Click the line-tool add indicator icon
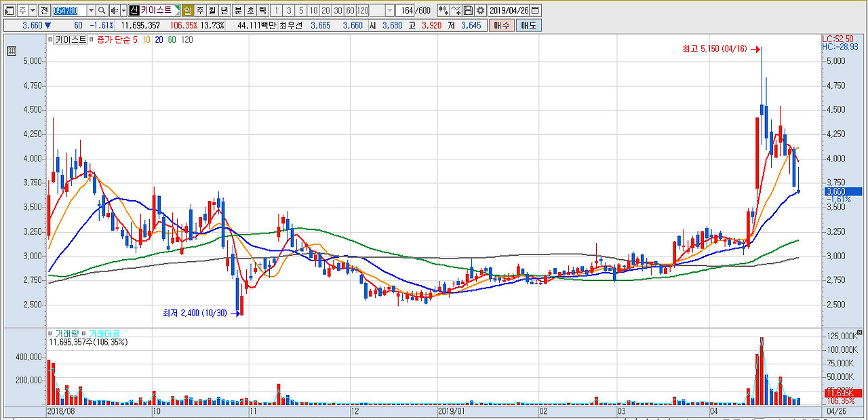868x420 pixels. [456, 11]
